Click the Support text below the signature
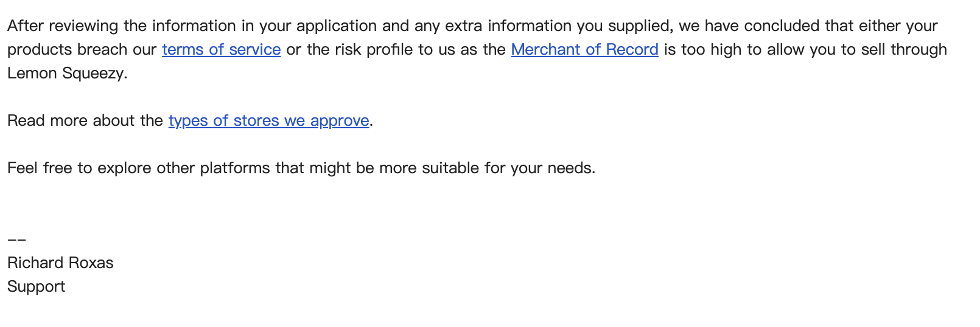The width and height of the screenshot is (980, 327). (36, 287)
